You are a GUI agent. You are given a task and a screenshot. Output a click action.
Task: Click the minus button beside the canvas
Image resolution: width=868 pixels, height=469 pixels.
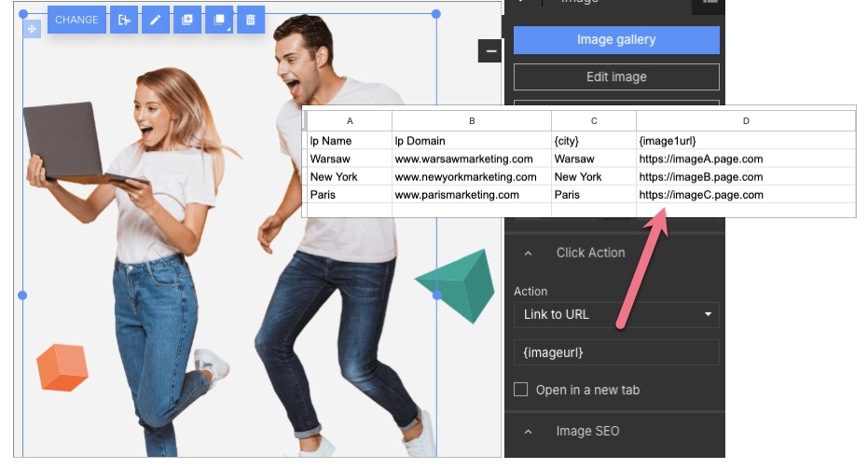(489, 51)
